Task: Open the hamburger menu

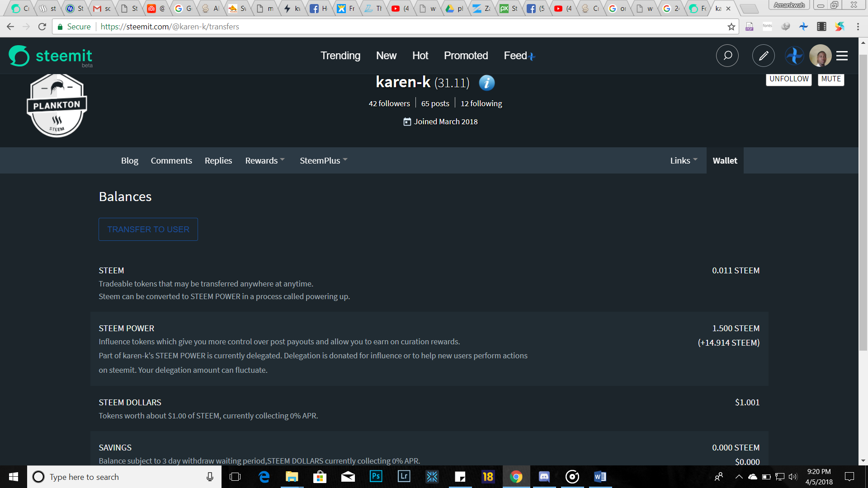Action: 842,56
